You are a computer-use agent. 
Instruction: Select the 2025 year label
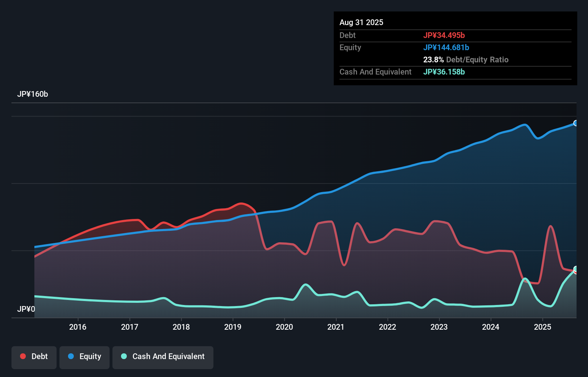point(543,327)
